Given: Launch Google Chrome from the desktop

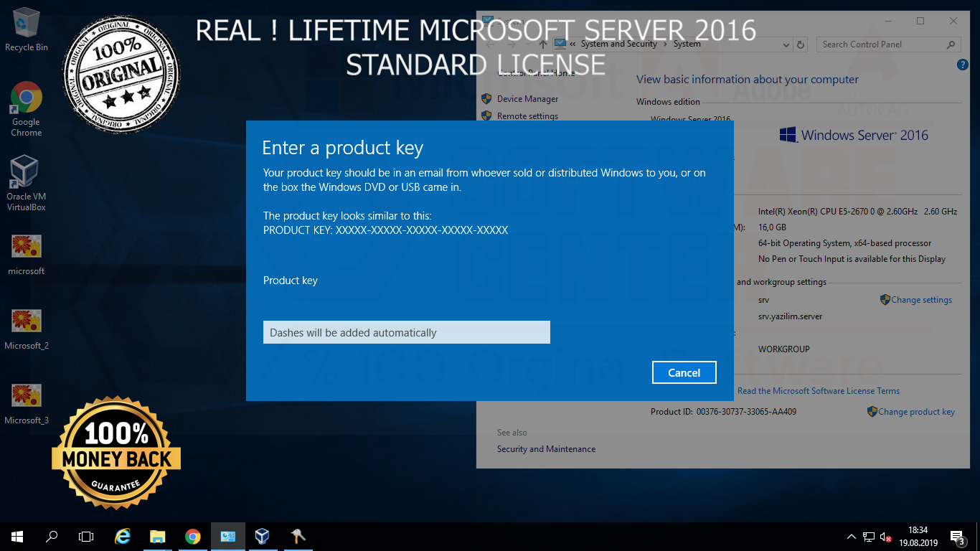Looking at the screenshot, I should [27, 109].
